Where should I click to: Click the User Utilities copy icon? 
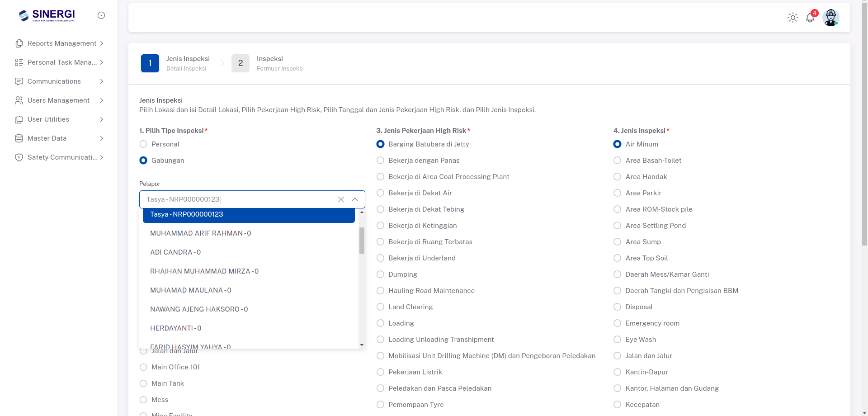point(19,119)
